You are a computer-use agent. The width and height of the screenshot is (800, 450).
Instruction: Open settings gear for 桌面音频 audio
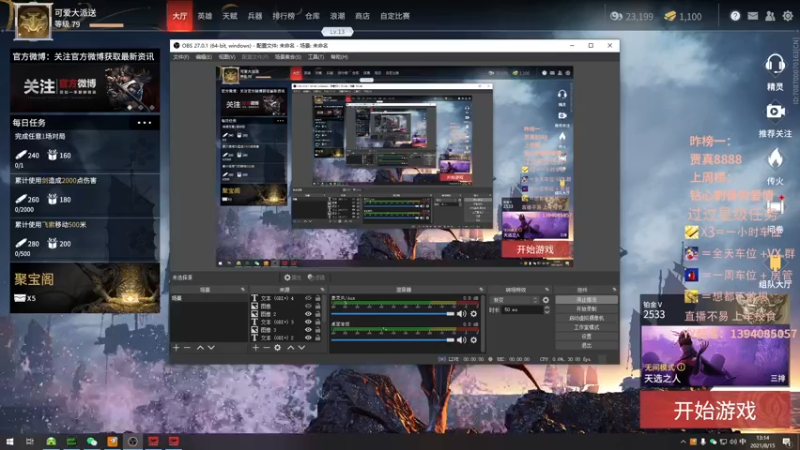(x=473, y=340)
